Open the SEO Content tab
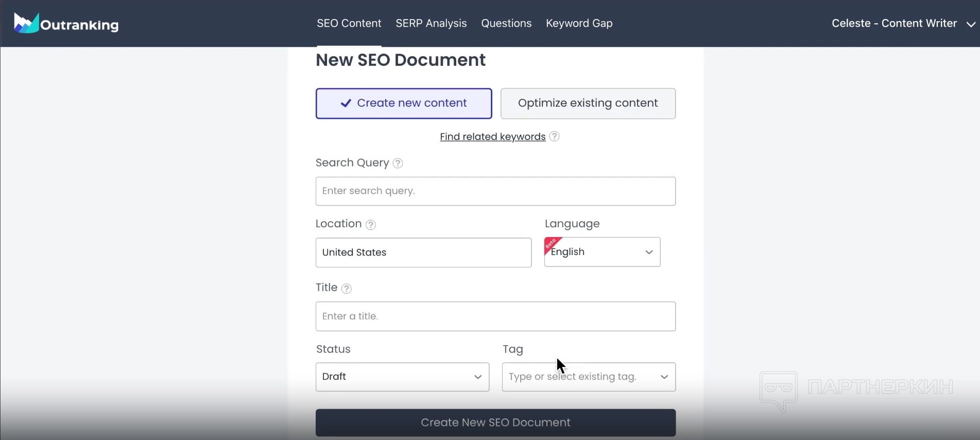 349,24
